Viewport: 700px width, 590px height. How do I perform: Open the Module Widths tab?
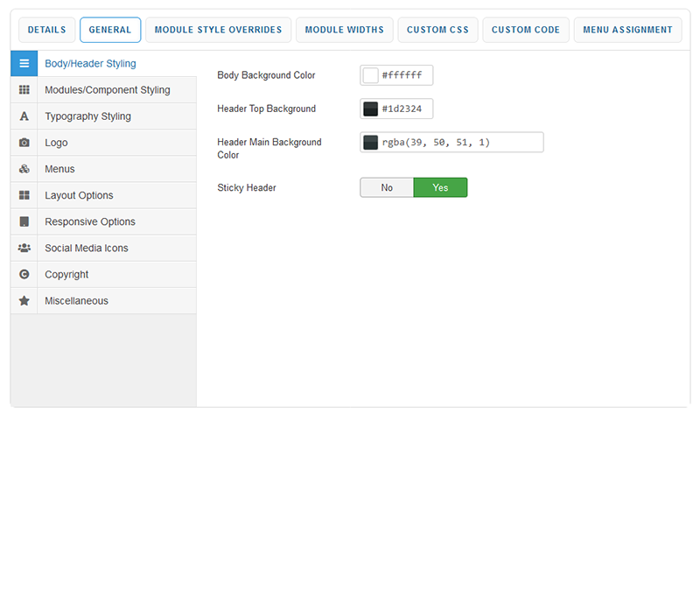click(x=344, y=30)
